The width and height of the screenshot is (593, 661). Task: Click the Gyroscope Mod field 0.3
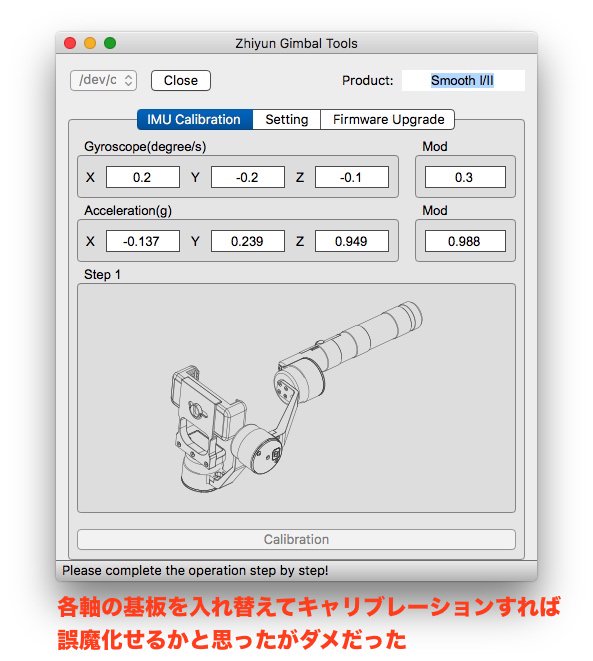[x=465, y=177]
